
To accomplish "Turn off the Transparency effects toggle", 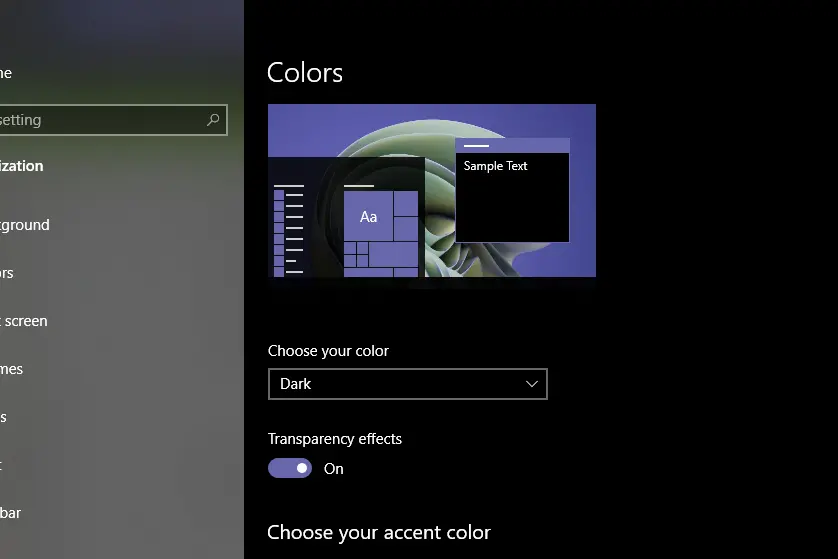I will tap(290, 468).
